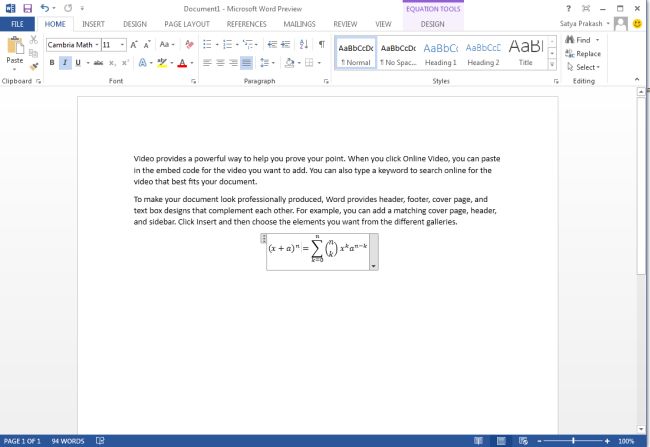Toggle full screen ribbon display options

coord(586,8)
